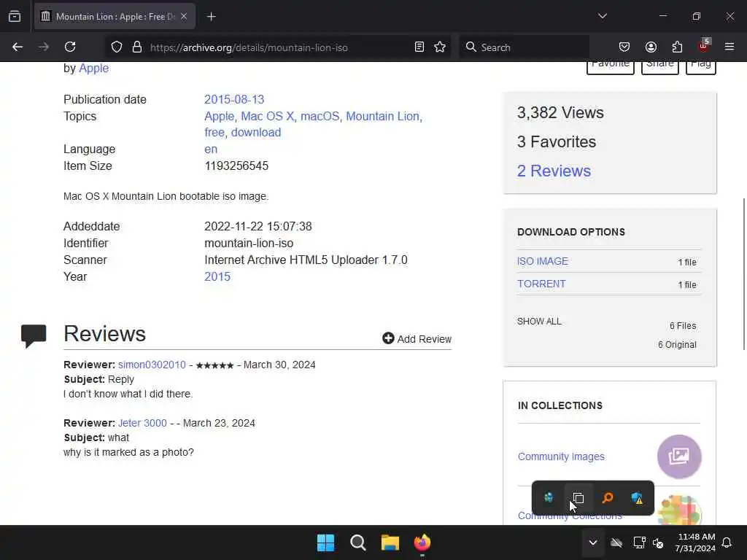
Task: Open Windows Security warning shield icon
Action: (638, 497)
